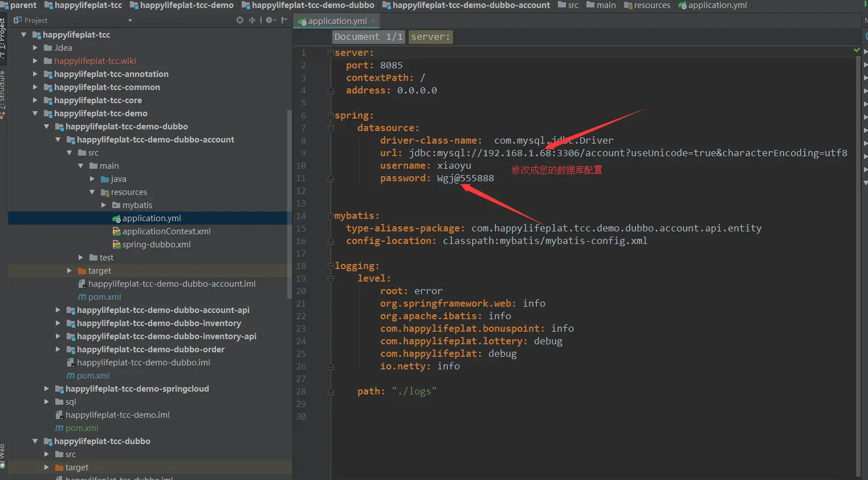This screenshot has height=480, width=868.
Task: Click the happylifeplat-tcc-demo-dubbo-order module icon
Action: coord(71,349)
